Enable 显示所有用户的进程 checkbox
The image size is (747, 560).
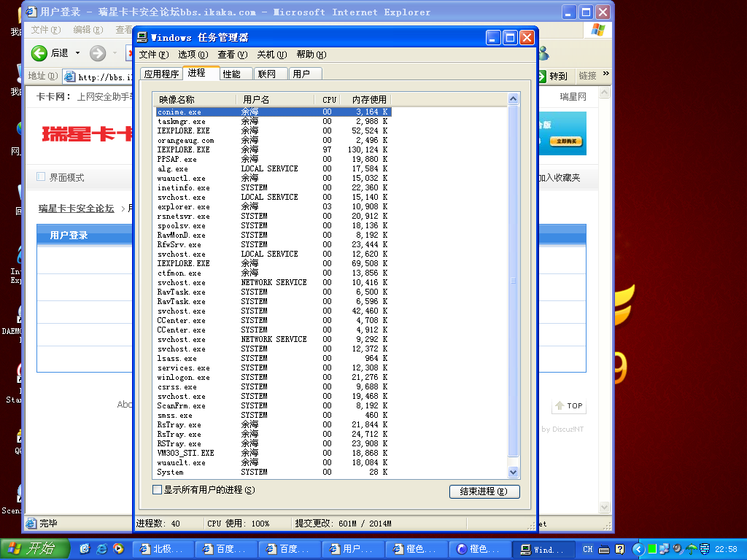click(x=158, y=489)
